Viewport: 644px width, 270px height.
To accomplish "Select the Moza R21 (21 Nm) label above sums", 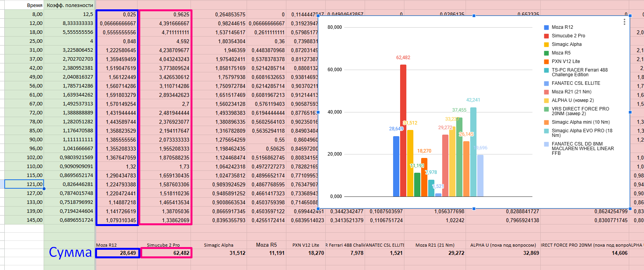I will [x=435, y=245].
